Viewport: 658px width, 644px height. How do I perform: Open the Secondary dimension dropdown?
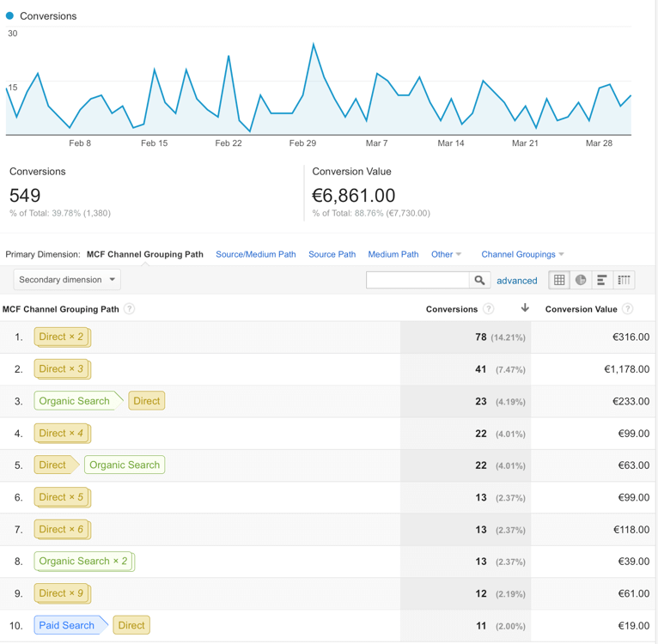click(67, 280)
